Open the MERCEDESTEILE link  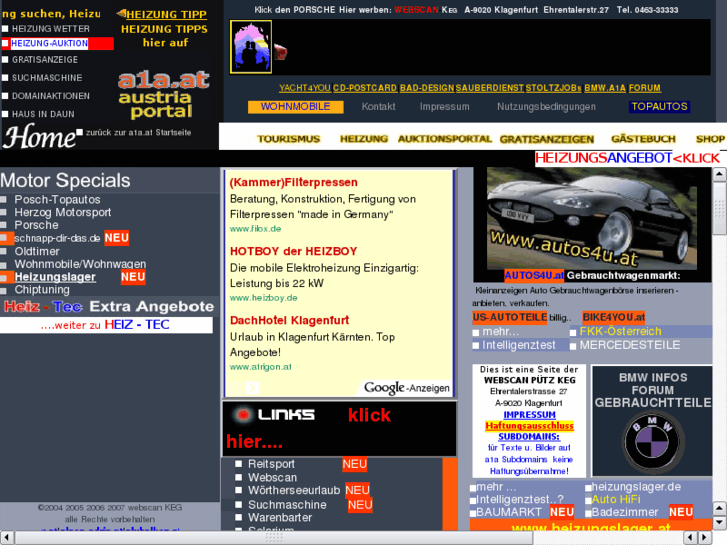click(630, 346)
